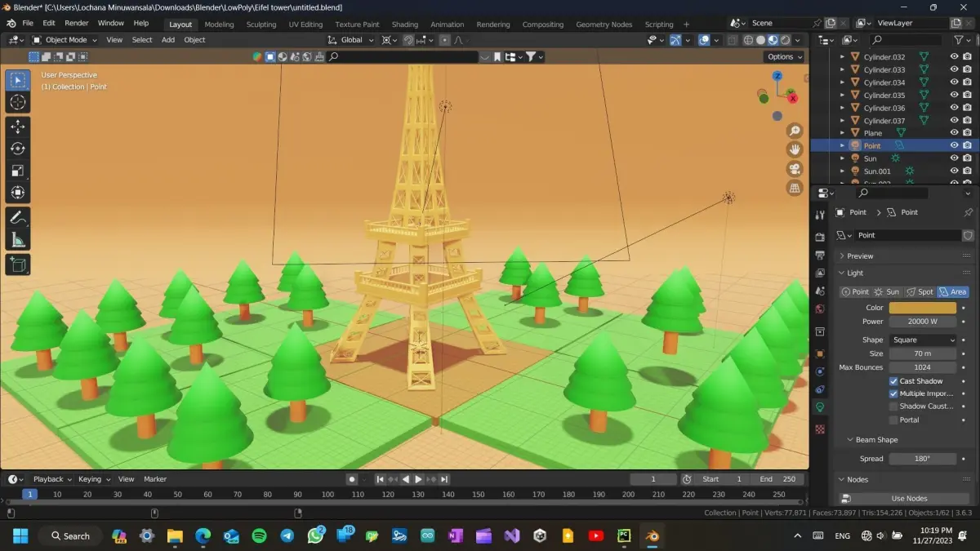The height and width of the screenshot is (551, 980).
Task: Open the Tool properties tab
Action: [x=820, y=214]
